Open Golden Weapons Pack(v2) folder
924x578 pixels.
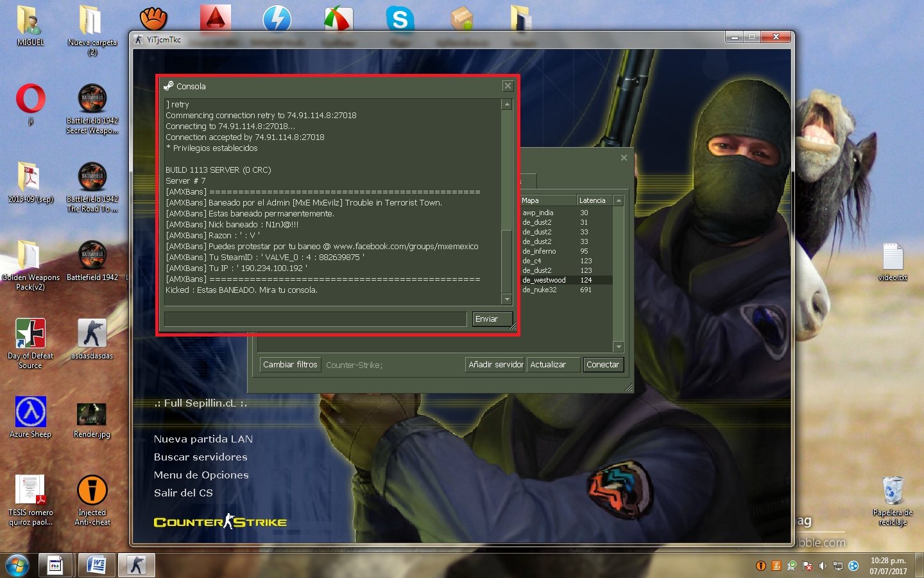30,265
